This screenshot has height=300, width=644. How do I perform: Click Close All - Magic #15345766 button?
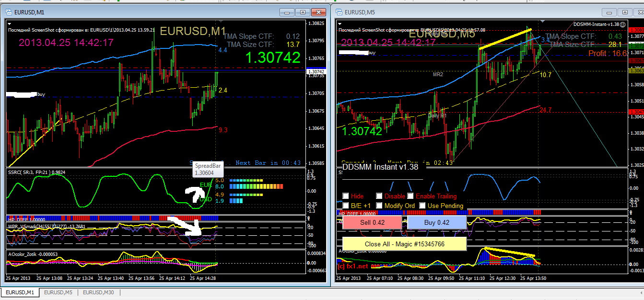(404, 244)
